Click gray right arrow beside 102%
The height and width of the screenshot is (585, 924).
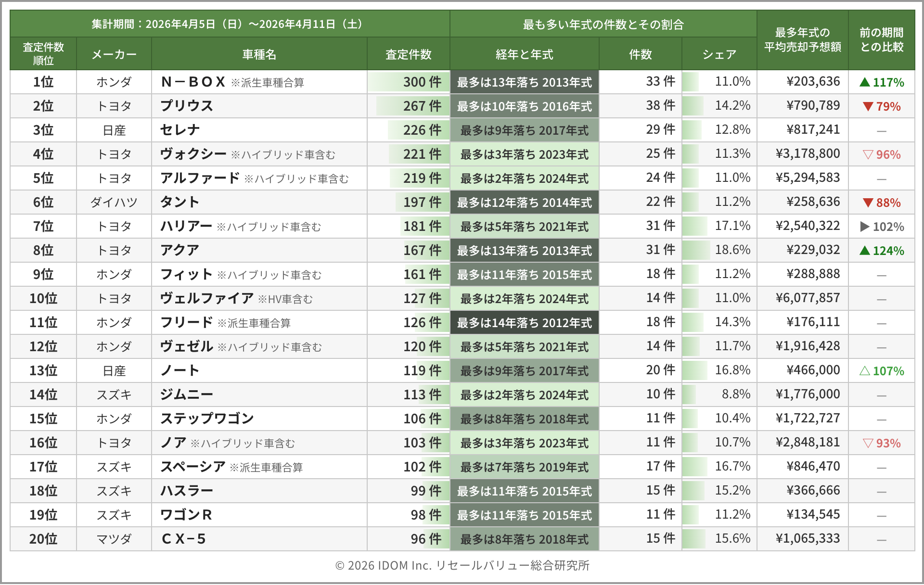pyautogui.click(x=865, y=227)
